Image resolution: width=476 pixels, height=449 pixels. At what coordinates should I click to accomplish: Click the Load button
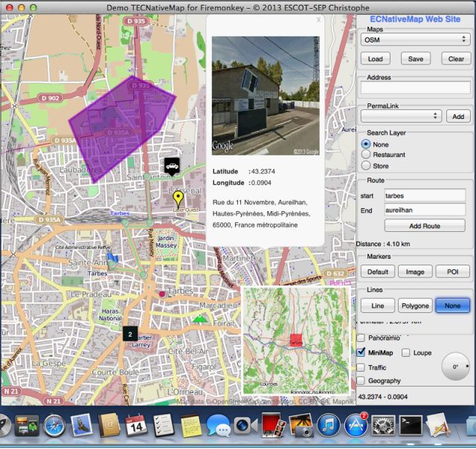point(375,59)
